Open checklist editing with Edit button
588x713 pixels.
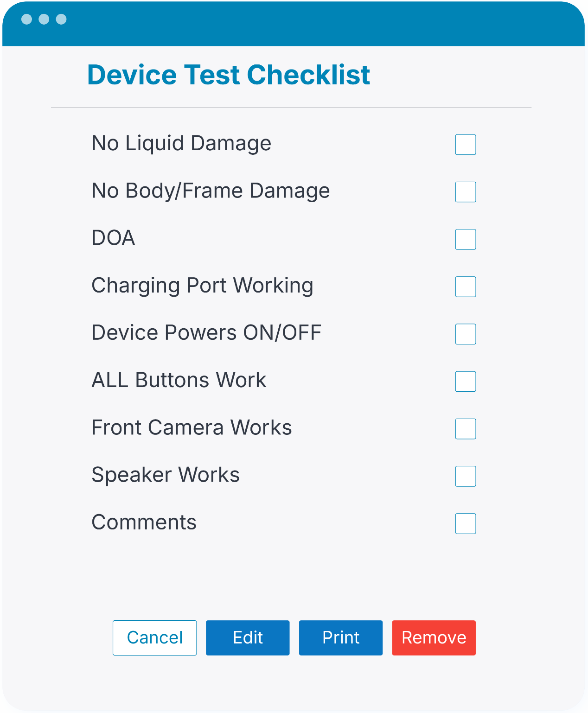click(x=248, y=637)
